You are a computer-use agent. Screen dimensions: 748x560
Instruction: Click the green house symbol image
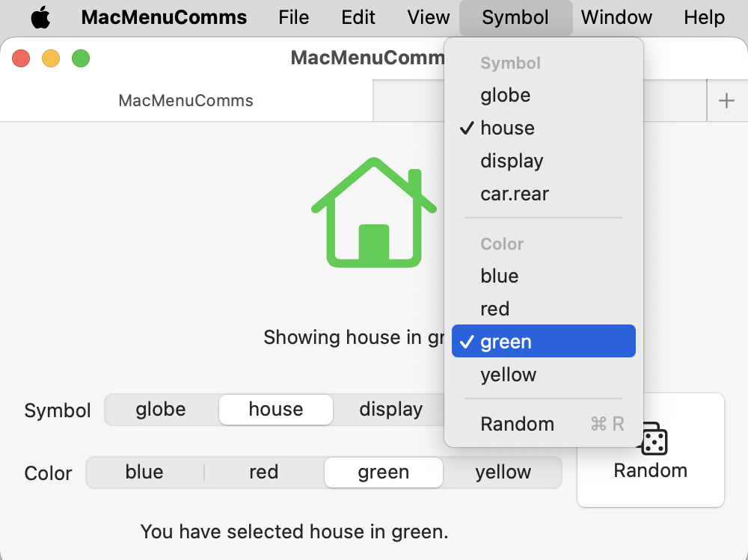click(373, 212)
